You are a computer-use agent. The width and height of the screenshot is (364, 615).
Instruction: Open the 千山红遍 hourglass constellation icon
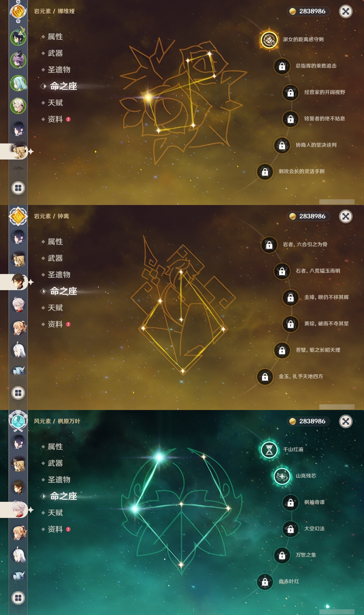click(269, 450)
